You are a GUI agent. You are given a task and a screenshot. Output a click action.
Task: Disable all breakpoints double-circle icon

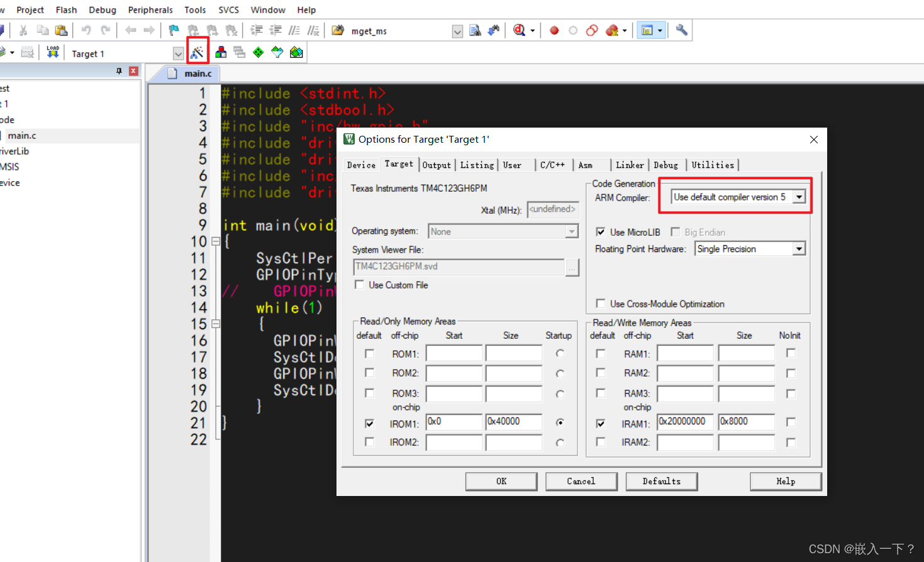pos(592,30)
